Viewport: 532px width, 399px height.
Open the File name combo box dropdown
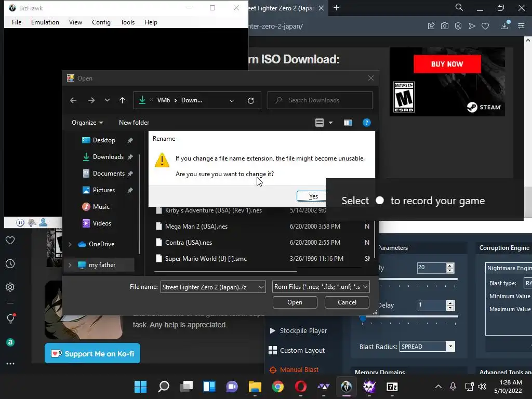(x=261, y=287)
